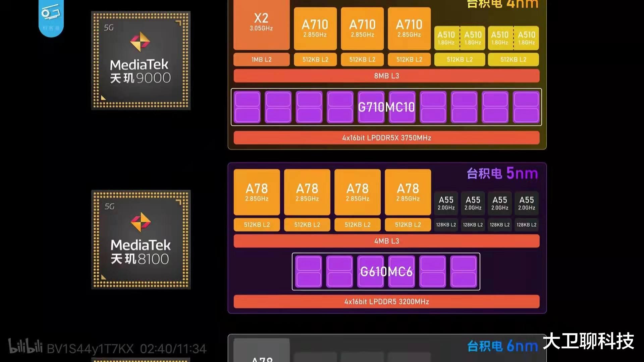Screen dimensions: 644x362
Task: Click the first A55 2.0GHz core
Action: (x=446, y=203)
